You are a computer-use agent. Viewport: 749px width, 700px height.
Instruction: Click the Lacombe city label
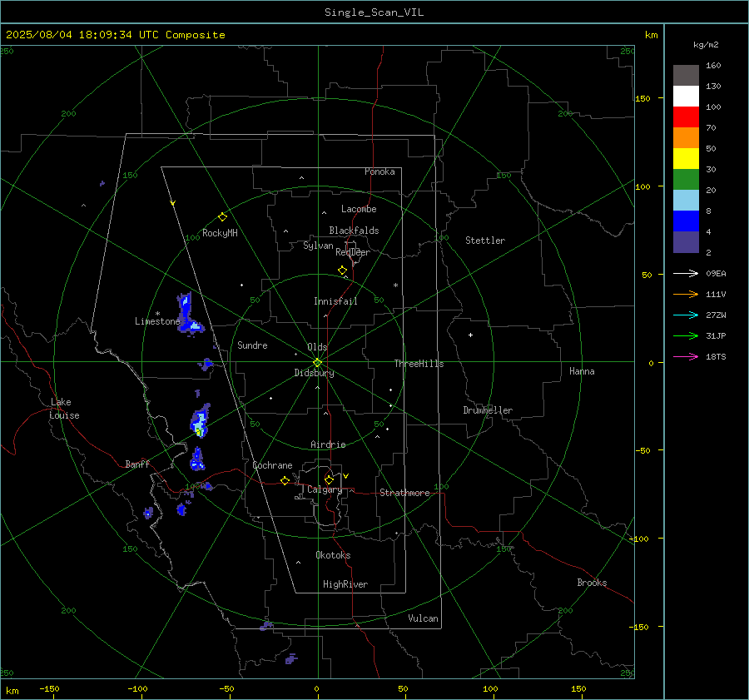point(359,209)
